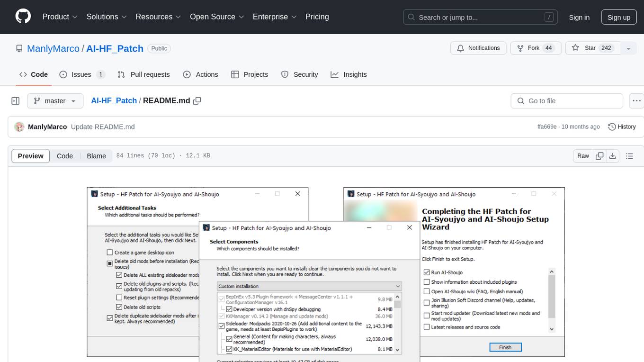Open the Pull requests tab
The height and width of the screenshot is (362, 644).
click(x=143, y=74)
